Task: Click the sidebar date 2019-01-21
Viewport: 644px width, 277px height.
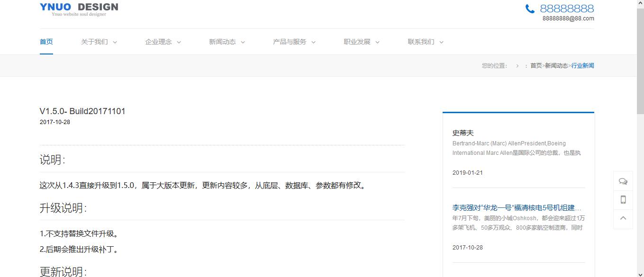Action: [468, 173]
